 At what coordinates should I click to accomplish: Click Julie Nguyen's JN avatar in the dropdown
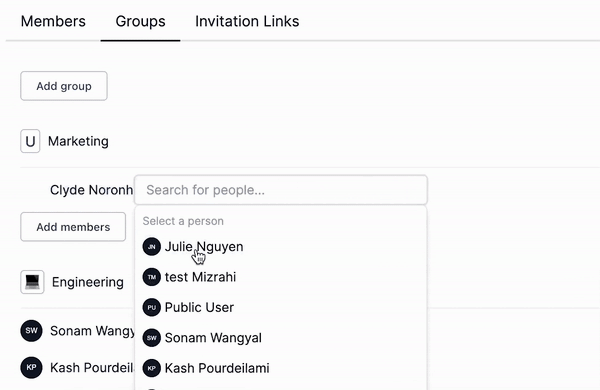152,247
